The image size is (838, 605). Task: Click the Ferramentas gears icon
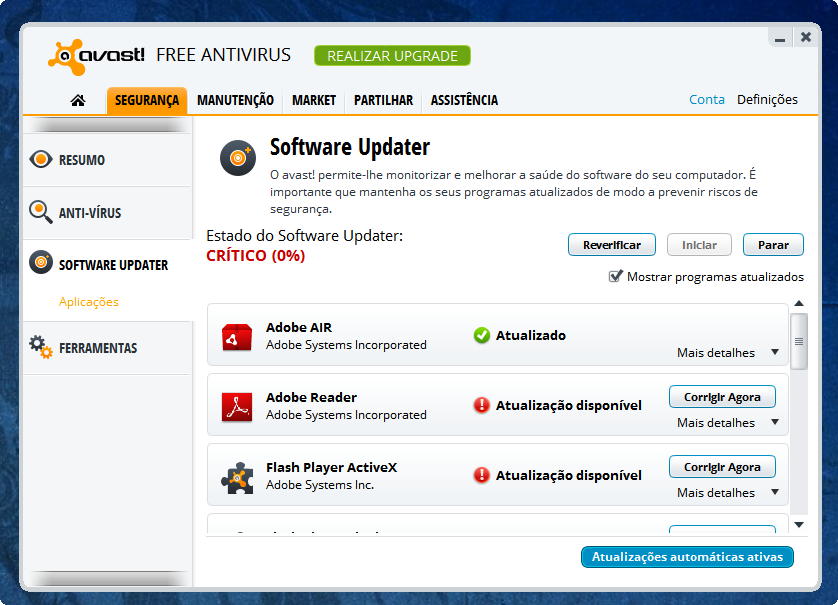(41, 347)
